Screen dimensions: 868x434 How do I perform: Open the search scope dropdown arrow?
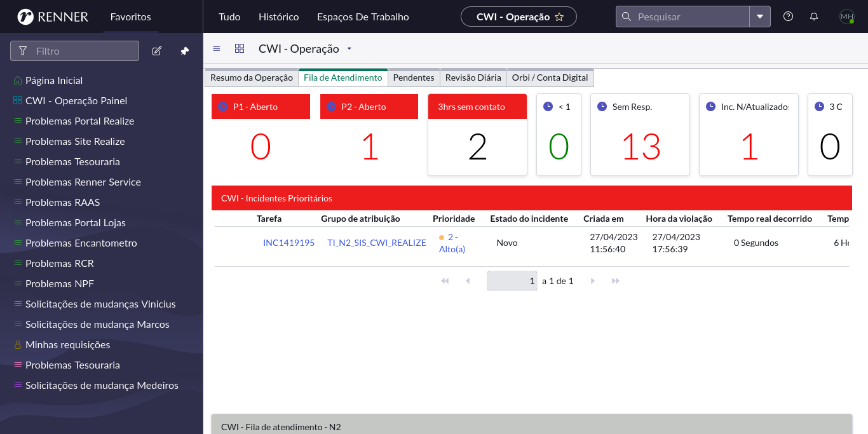760,17
